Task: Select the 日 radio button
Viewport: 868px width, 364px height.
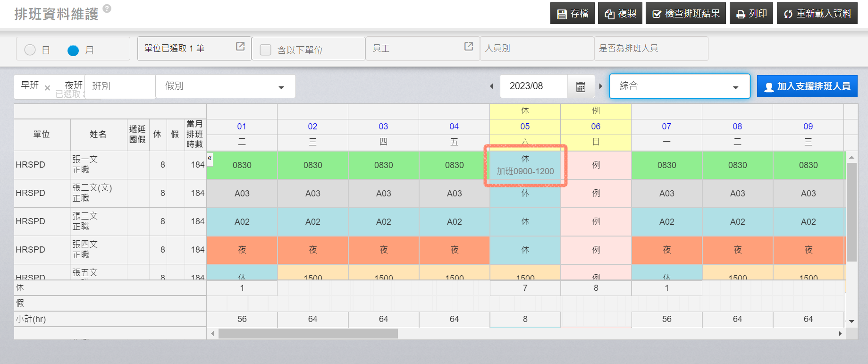Action: click(x=30, y=50)
